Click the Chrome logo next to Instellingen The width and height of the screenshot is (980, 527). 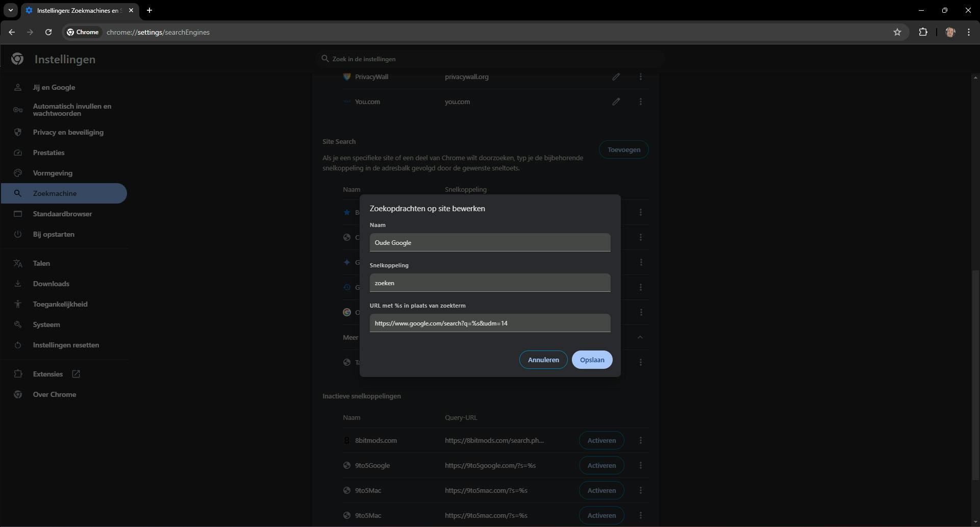click(x=17, y=59)
